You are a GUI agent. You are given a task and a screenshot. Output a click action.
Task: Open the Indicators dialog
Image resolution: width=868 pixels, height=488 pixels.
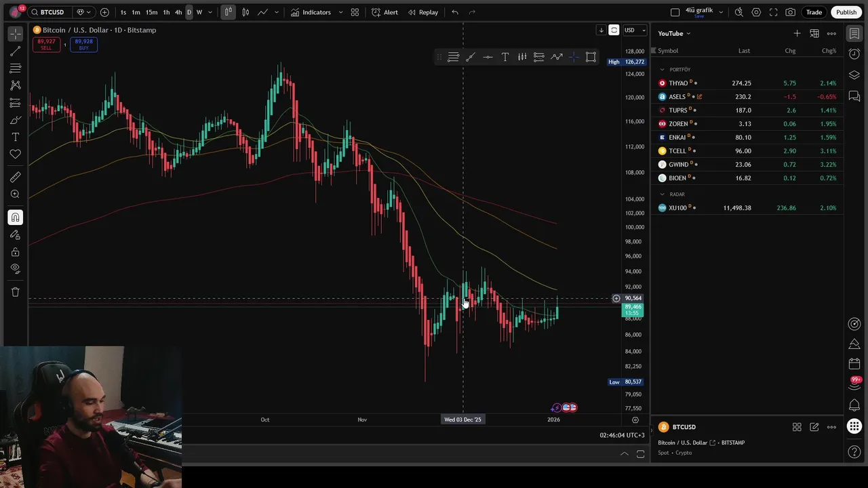click(311, 12)
